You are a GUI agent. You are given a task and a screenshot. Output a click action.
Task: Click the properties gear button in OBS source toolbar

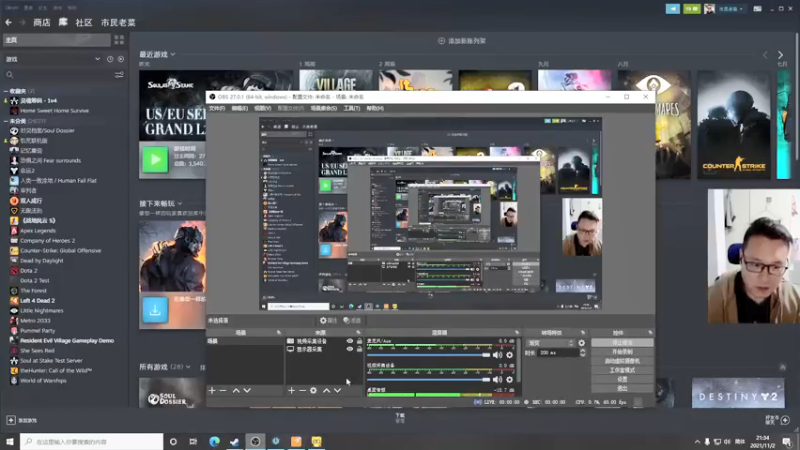point(328,320)
